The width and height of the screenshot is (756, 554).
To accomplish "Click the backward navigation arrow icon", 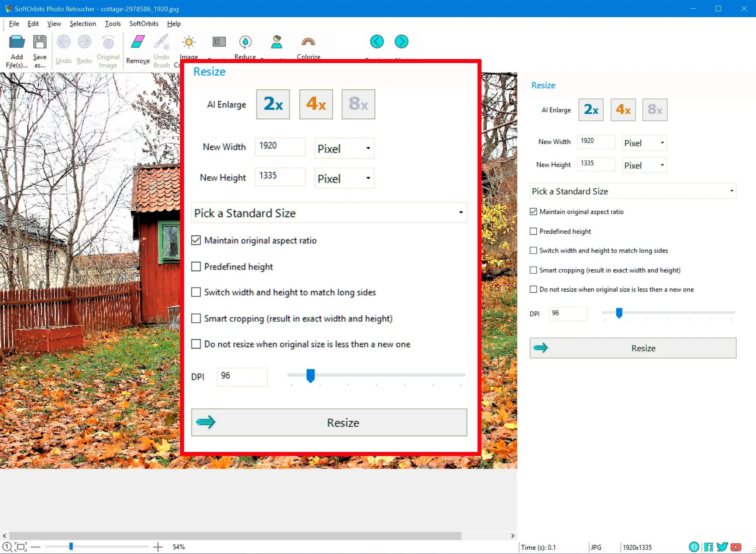I will (377, 41).
